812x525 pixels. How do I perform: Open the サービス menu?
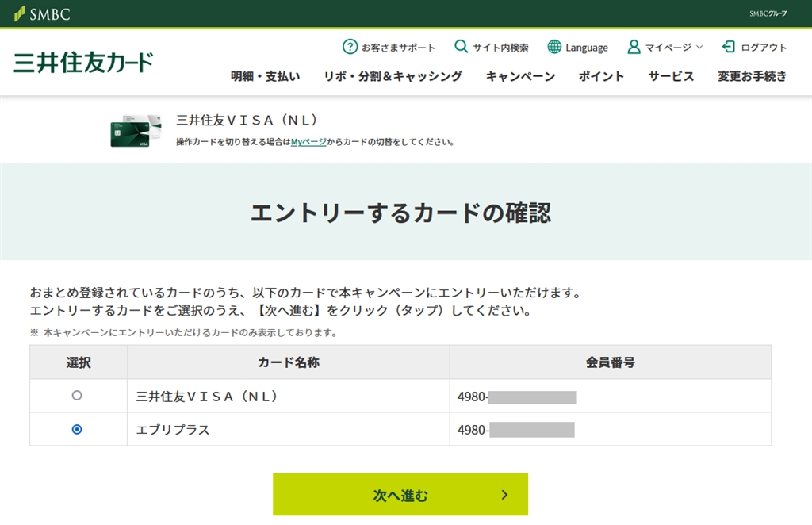(671, 76)
